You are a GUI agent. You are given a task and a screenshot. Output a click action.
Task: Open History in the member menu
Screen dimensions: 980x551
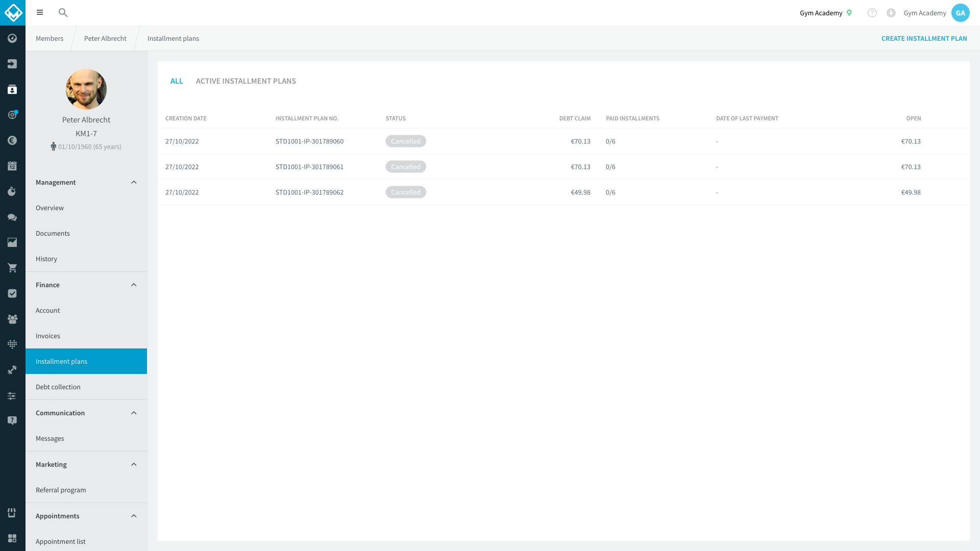pyautogui.click(x=86, y=259)
